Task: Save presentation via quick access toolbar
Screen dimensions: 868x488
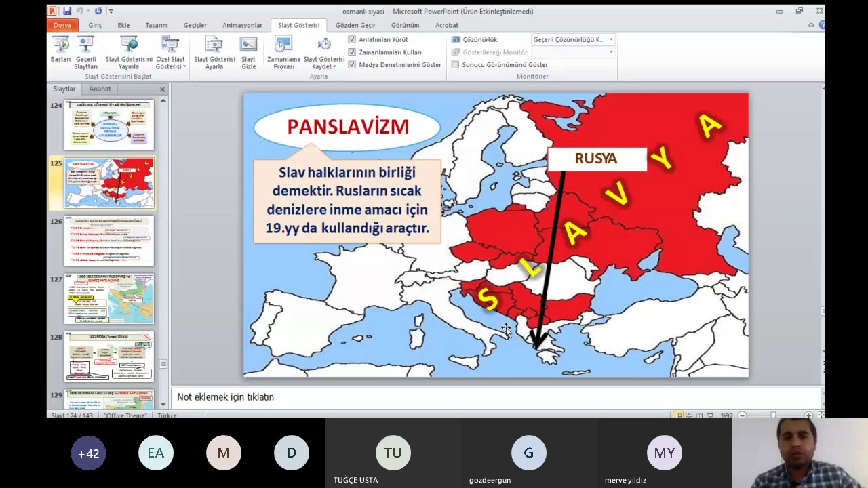Action: (x=66, y=11)
